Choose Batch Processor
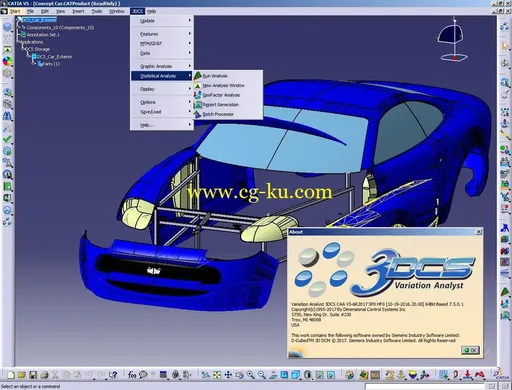 pyautogui.click(x=228, y=114)
